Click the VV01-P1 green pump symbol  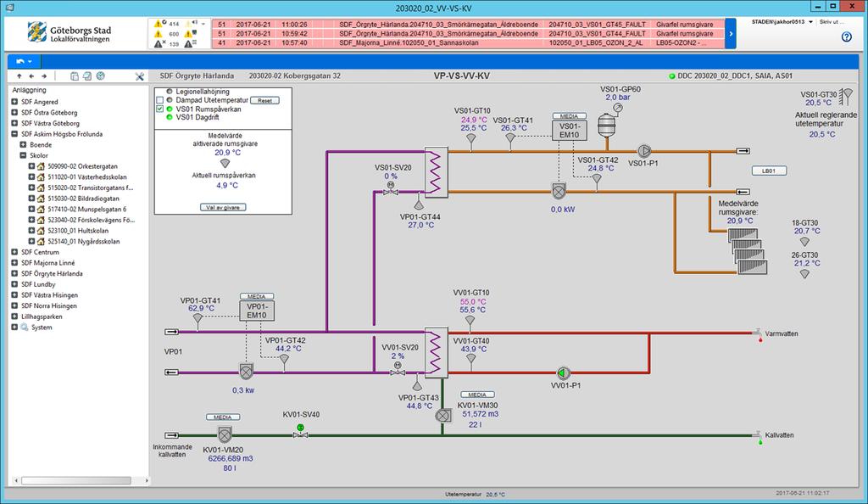pos(564,372)
